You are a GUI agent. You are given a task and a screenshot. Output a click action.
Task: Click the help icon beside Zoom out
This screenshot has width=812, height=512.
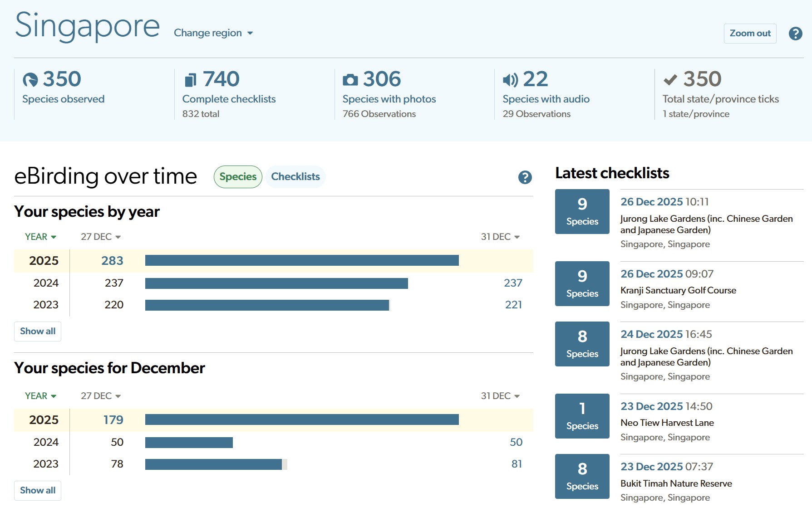(795, 34)
